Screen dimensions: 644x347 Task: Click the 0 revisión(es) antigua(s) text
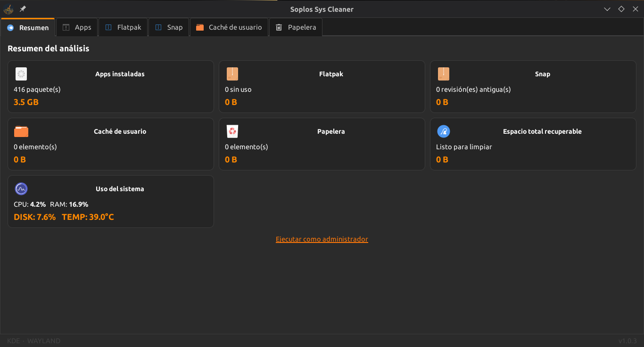click(473, 89)
